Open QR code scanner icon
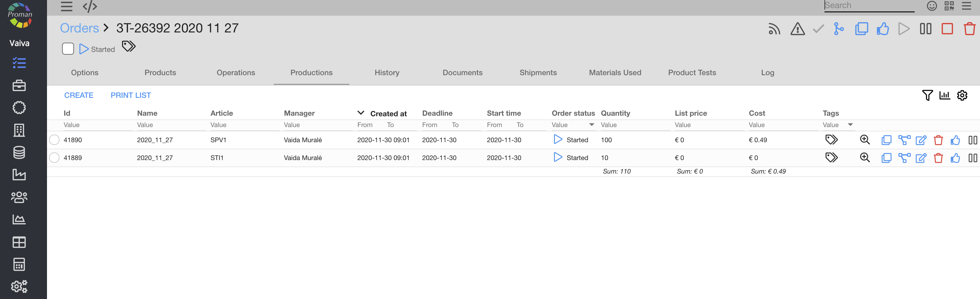The height and width of the screenshot is (299, 980). click(x=949, y=6)
